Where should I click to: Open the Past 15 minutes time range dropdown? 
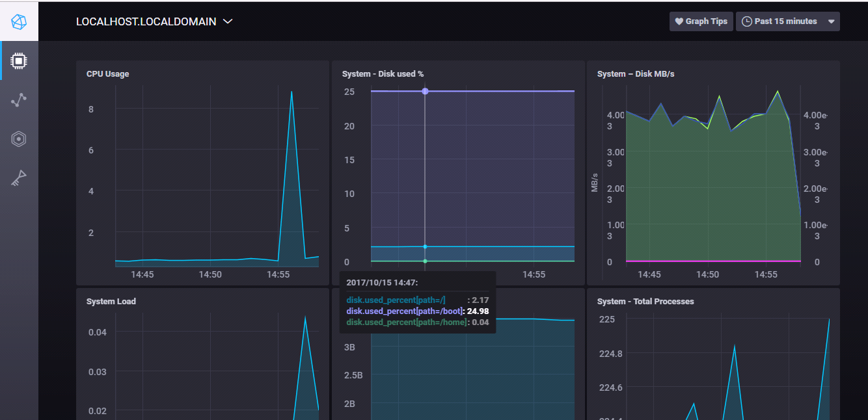[x=787, y=21]
